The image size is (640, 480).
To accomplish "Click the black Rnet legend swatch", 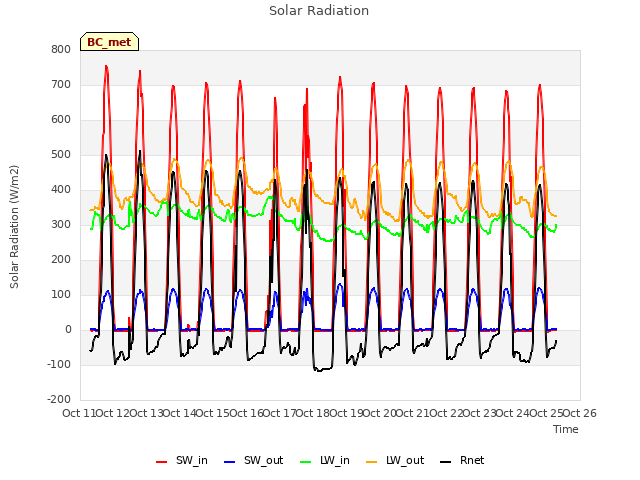I will coord(446,462).
